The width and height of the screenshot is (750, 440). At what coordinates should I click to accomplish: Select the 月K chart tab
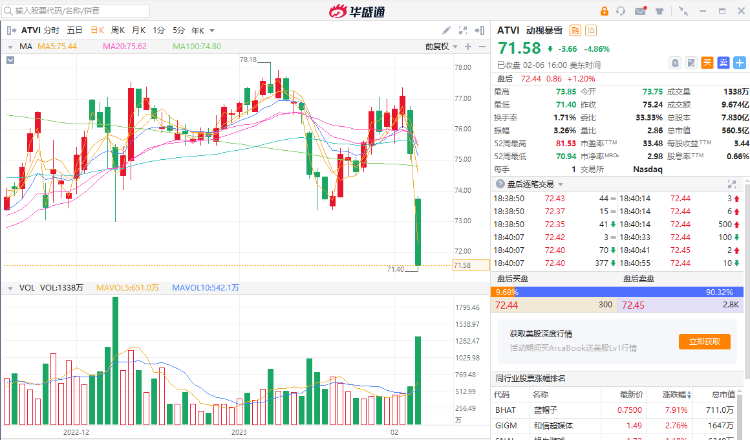[x=139, y=31]
